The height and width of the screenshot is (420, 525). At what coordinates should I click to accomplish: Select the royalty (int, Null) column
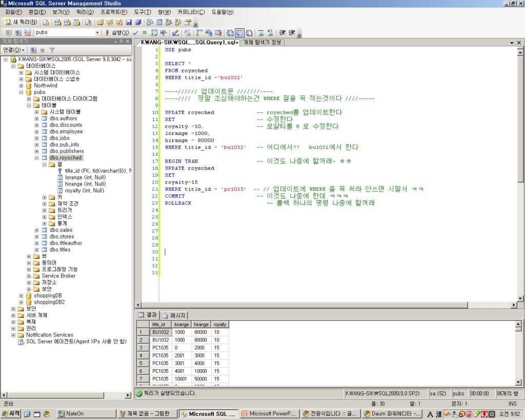click(85, 191)
